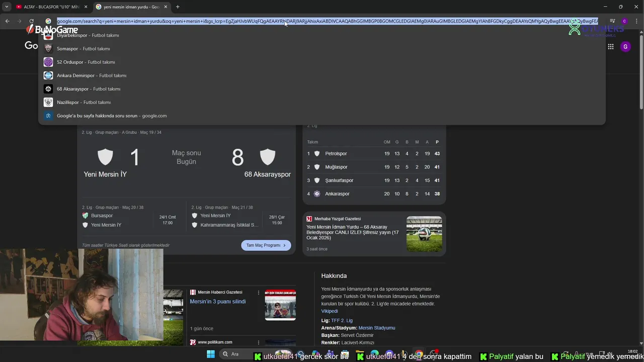Choose the Diyarbekirspor suggestion
Viewport: 644px width, 362px height.
pos(322,35)
